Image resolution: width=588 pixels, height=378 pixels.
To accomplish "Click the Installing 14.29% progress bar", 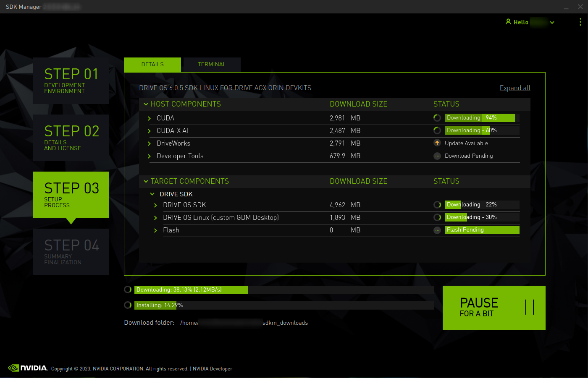I will pyautogui.click(x=284, y=305).
